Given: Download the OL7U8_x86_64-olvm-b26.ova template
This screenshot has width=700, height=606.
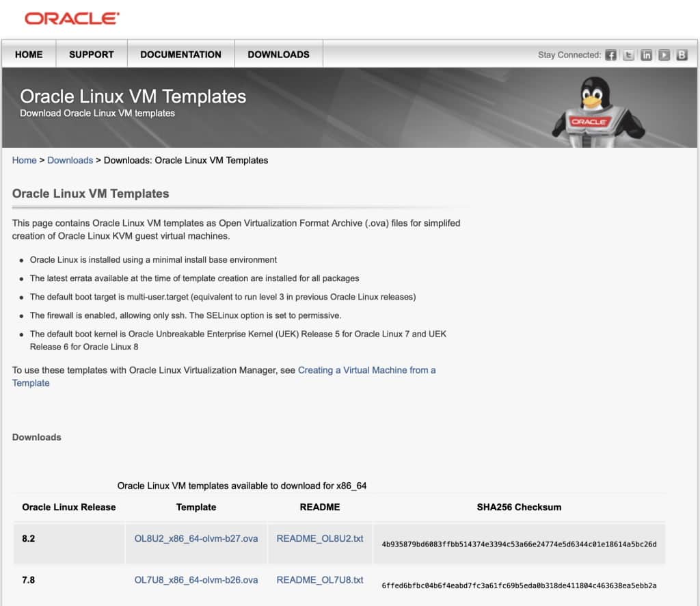Looking at the screenshot, I should tap(196, 579).
